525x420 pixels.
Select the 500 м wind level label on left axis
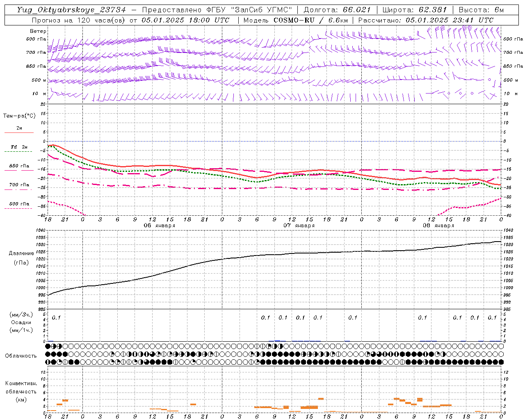tap(39, 80)
